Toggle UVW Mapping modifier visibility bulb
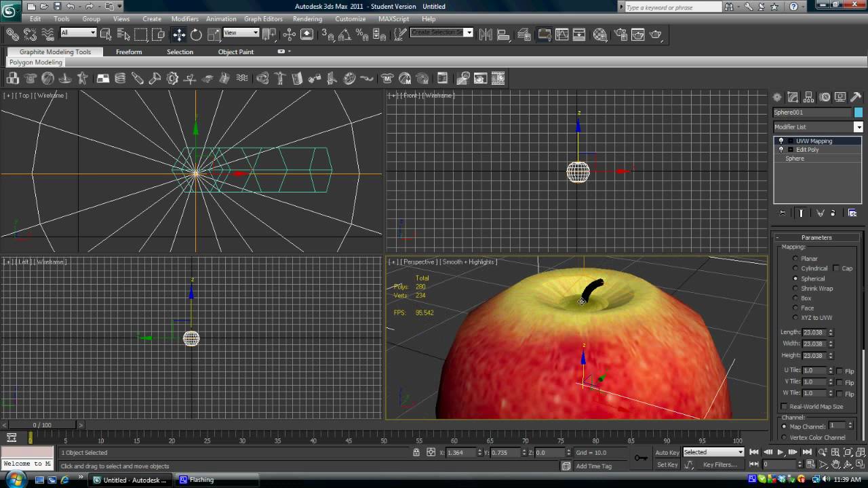 pos(781,141)
